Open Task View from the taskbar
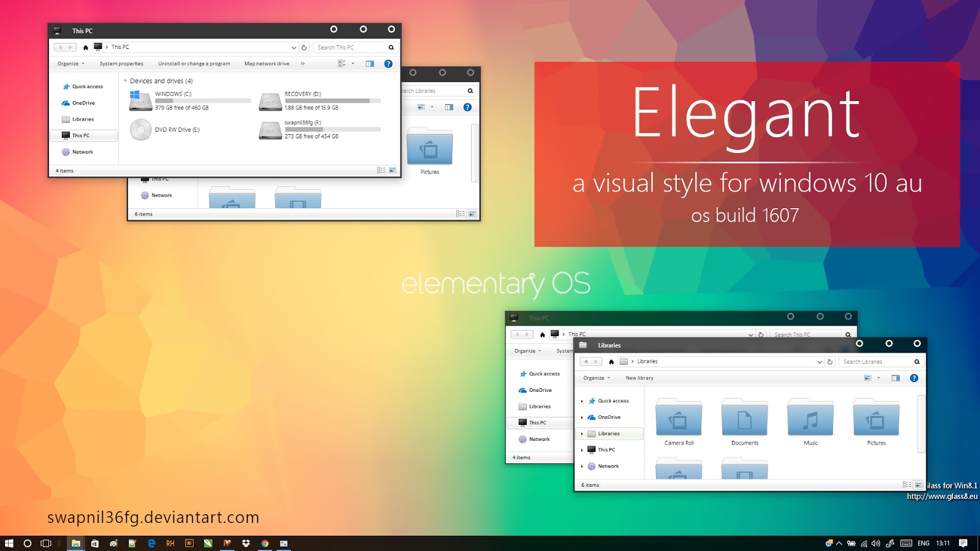Image resolution: width=980 pixels, height=551 pixels. click(46, 543)
